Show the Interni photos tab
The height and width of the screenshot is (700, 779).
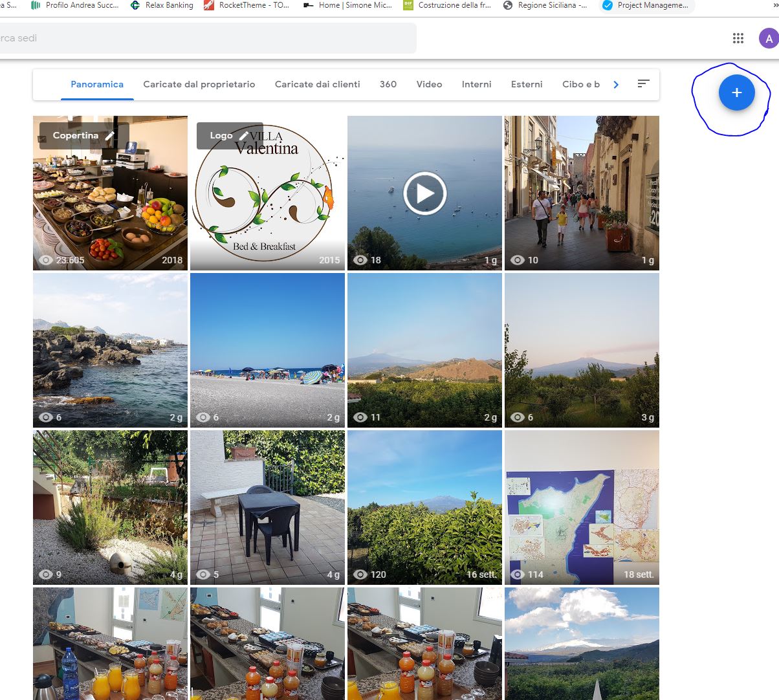coord(476,84)
